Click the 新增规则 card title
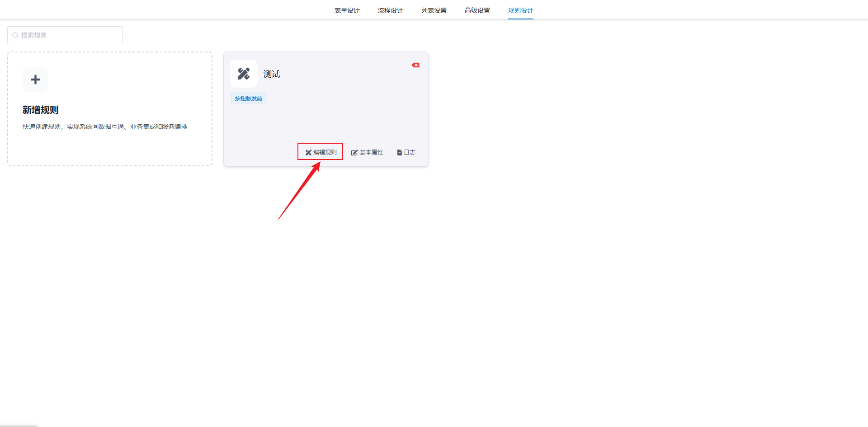868x427 pixels. 41,110
